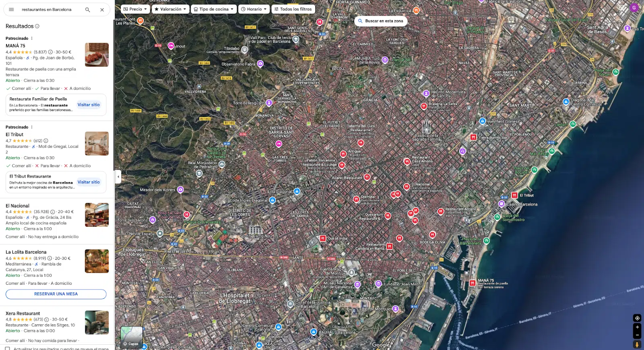Toggle update results when map moves checkbox

click(x=8, y=348)
